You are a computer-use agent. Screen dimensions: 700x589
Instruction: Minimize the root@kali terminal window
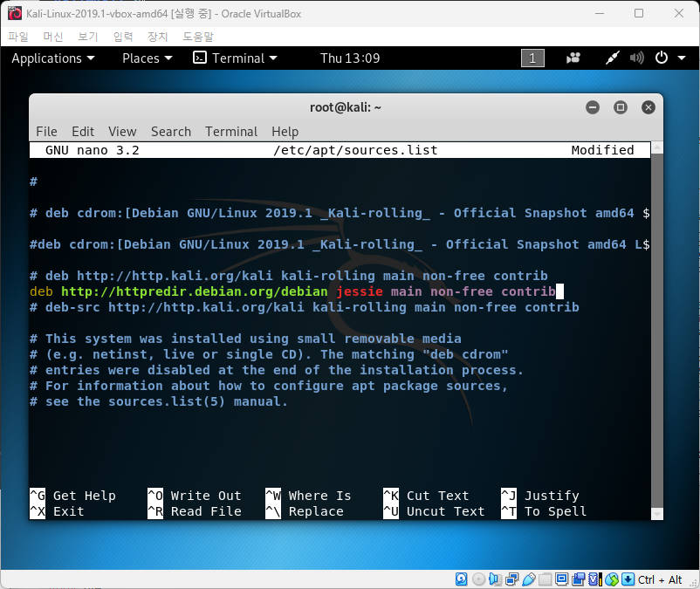pyautogui.click(x=593, y=107)
